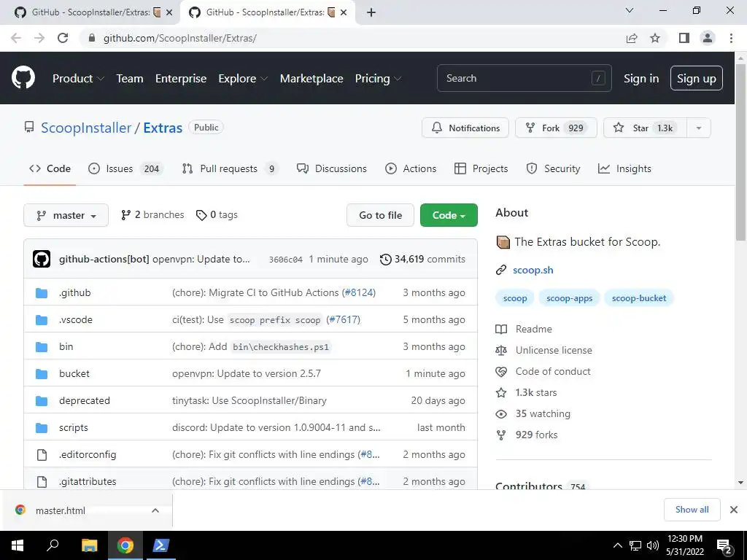Open Chrome three-dot menu
Image resolution: width=747 pixels, height=560 pixels.
(x=731, y=38)
